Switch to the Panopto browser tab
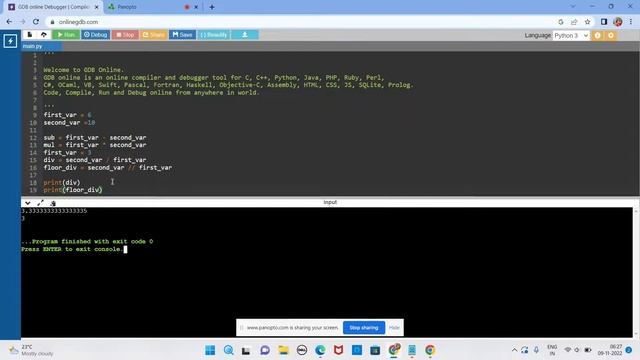The width and height of the screenshot is (640, 360). pos(147,7)
